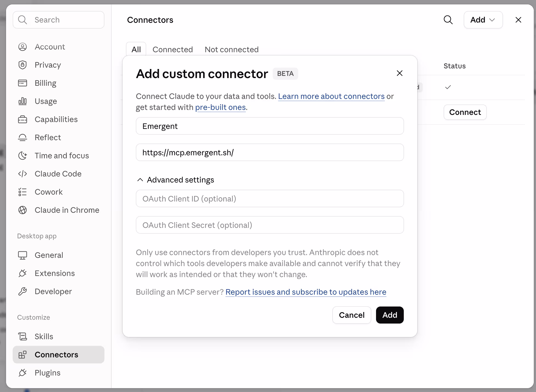
Task: Click the Claude in Chrome globe icon
Action: click(23, 210)
